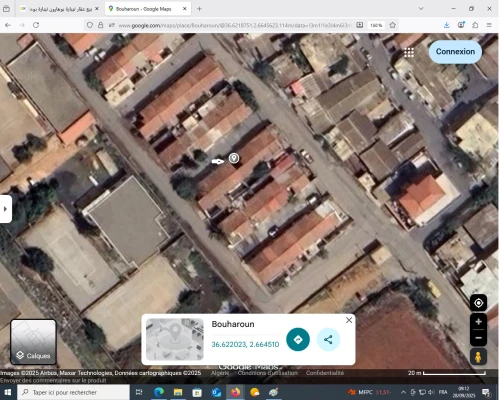Click the Bouharoun place title

[233, 324]
